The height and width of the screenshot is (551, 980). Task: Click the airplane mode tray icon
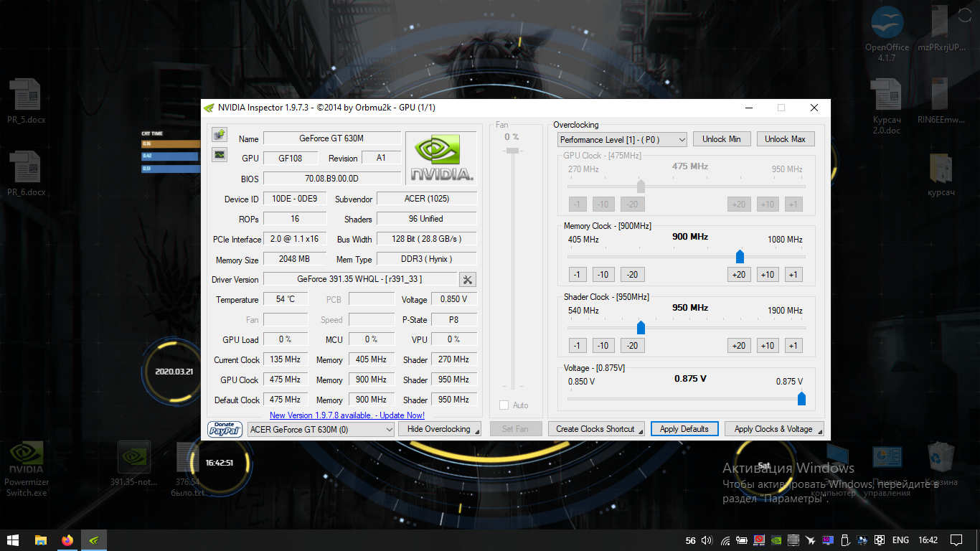[x=811, y=540]
